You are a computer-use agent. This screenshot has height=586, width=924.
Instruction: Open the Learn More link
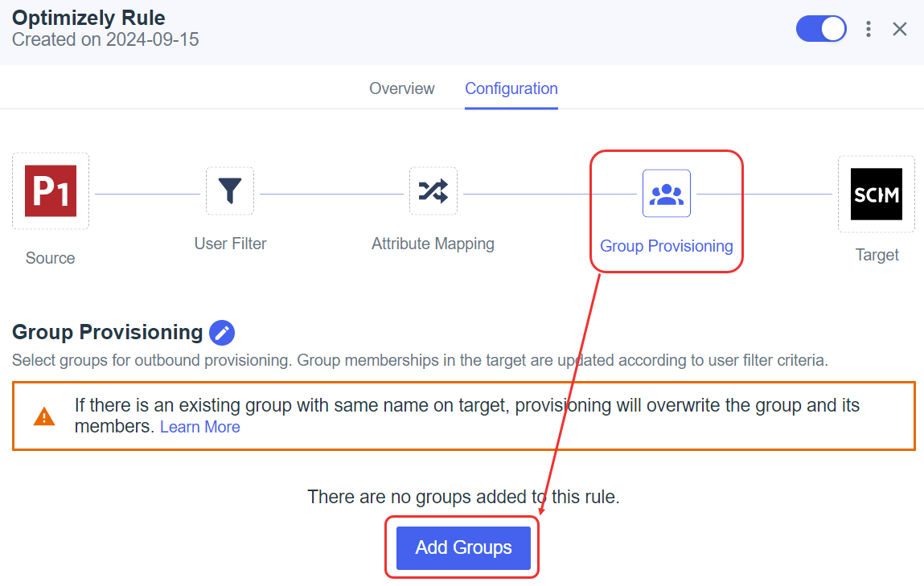[x=199, y=426]
